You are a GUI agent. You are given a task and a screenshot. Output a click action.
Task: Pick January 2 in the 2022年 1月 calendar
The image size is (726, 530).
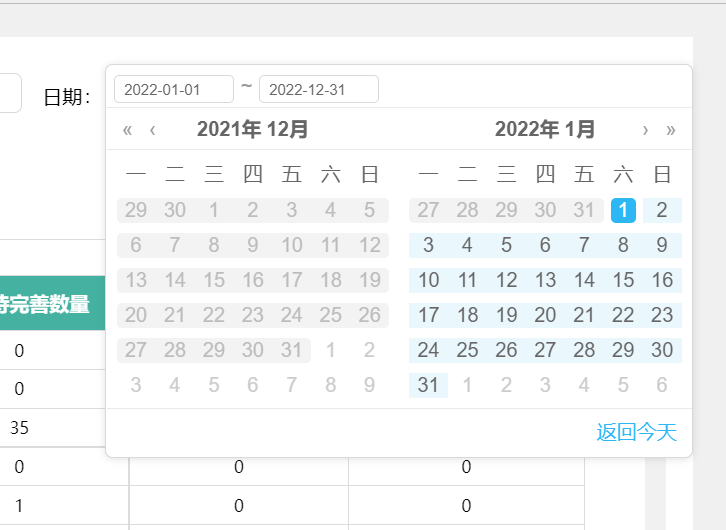662,210
